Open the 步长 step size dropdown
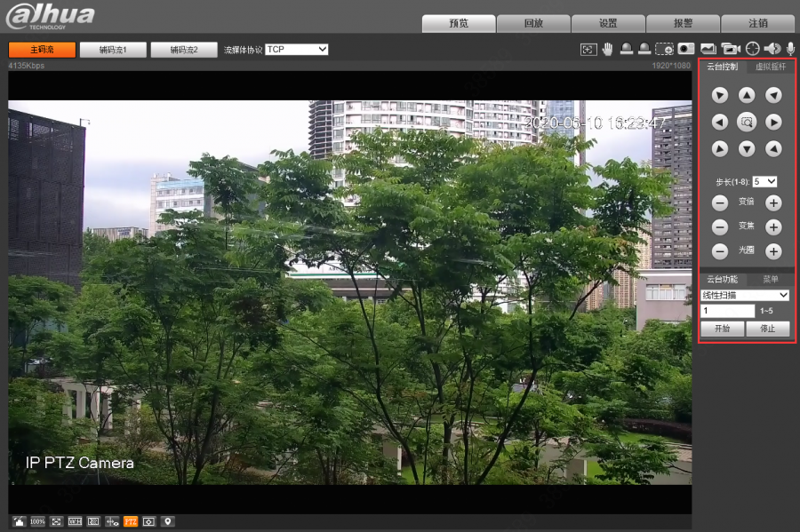 (x=764, y=181)
